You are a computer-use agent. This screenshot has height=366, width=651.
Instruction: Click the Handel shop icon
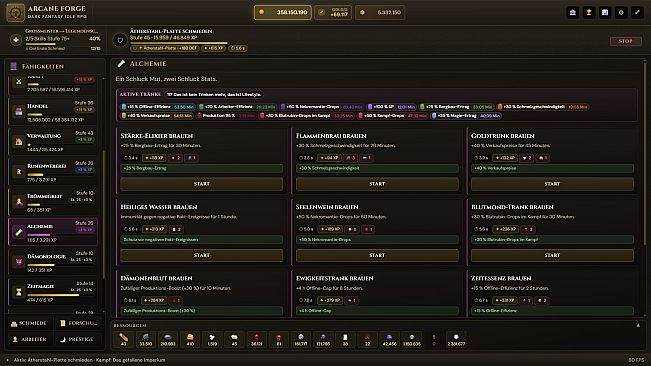click(x=19, y=111)
